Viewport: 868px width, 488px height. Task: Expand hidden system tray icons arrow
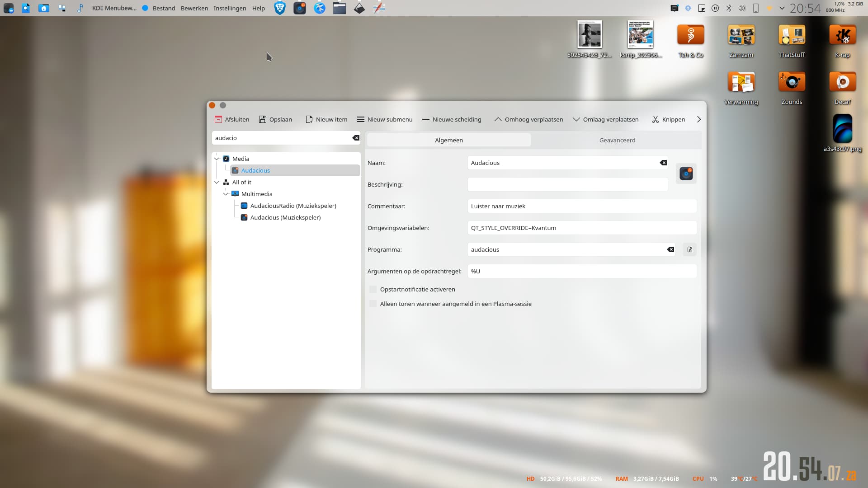point(782,8)
